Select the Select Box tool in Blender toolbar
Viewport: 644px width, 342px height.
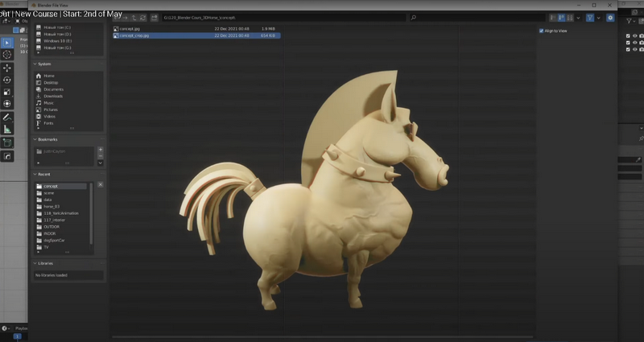point(7,43)
